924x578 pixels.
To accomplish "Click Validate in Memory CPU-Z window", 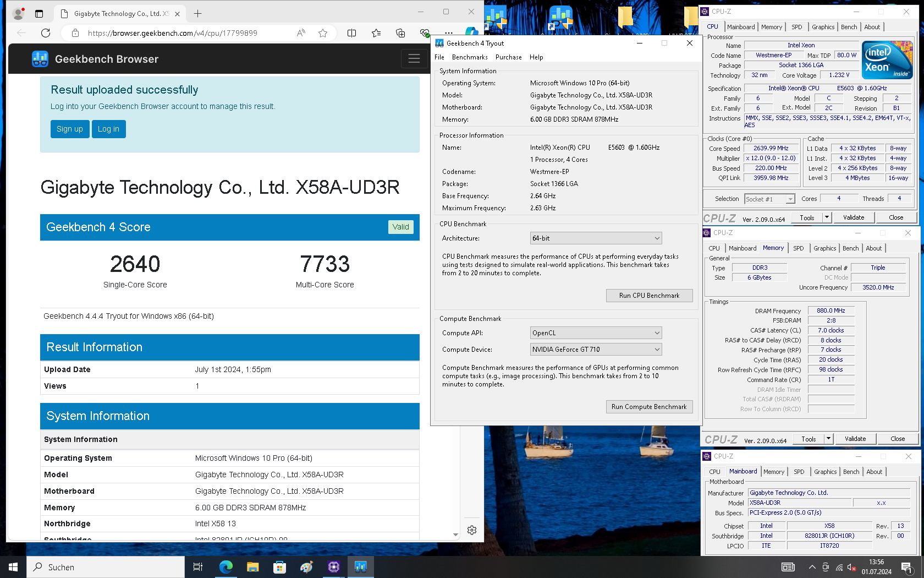I will coord(855,439).
